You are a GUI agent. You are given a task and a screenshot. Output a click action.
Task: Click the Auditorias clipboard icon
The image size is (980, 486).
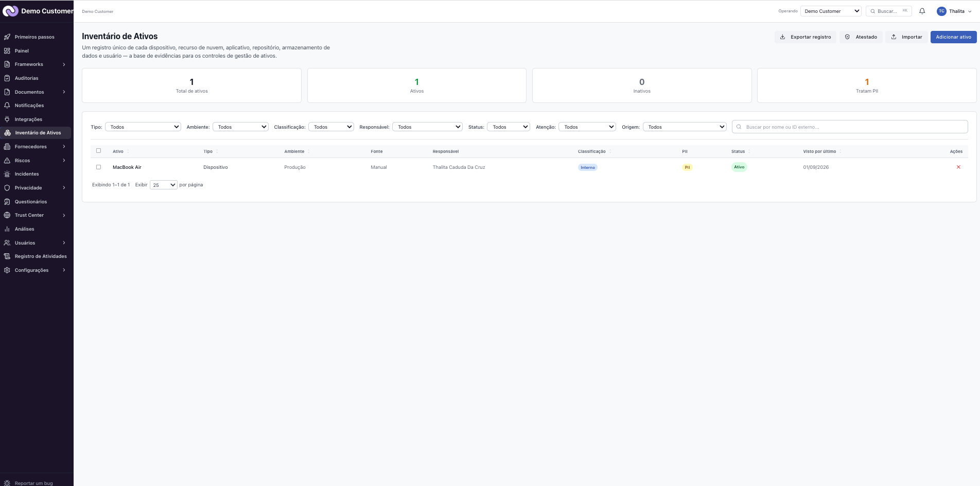[x=7, y=78]
